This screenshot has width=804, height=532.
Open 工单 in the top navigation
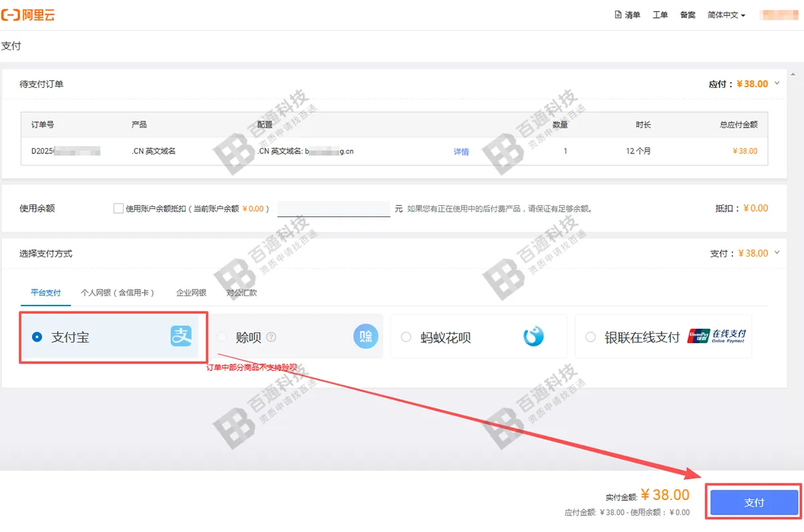pos(660,15)
